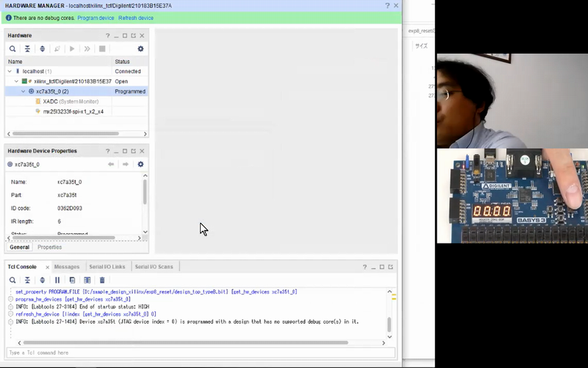Clear Tcl Console with trash icon
Image resolution: width=588 pixels, height=368 pixels.
click(102, 280)
